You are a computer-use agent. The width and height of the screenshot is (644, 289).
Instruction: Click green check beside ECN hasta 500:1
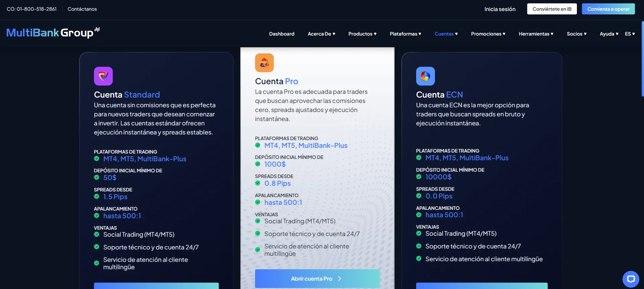point(419,215)
